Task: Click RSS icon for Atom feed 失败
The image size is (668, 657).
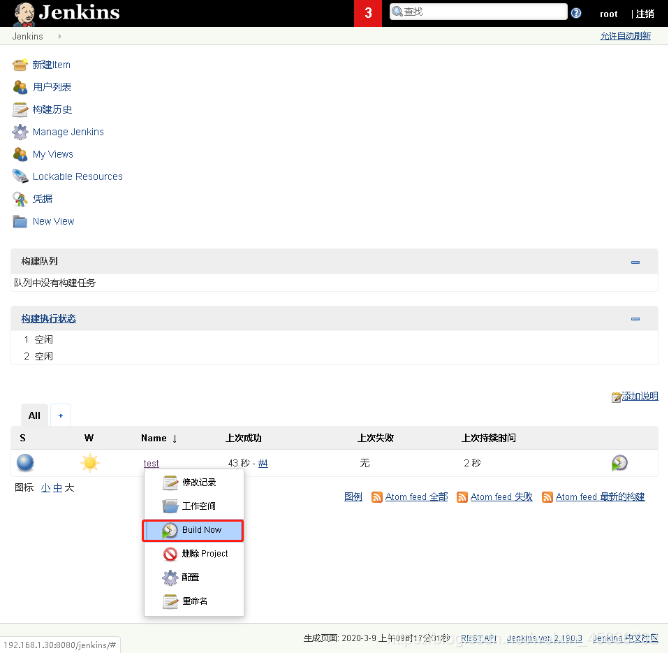Action: (462, 497)
